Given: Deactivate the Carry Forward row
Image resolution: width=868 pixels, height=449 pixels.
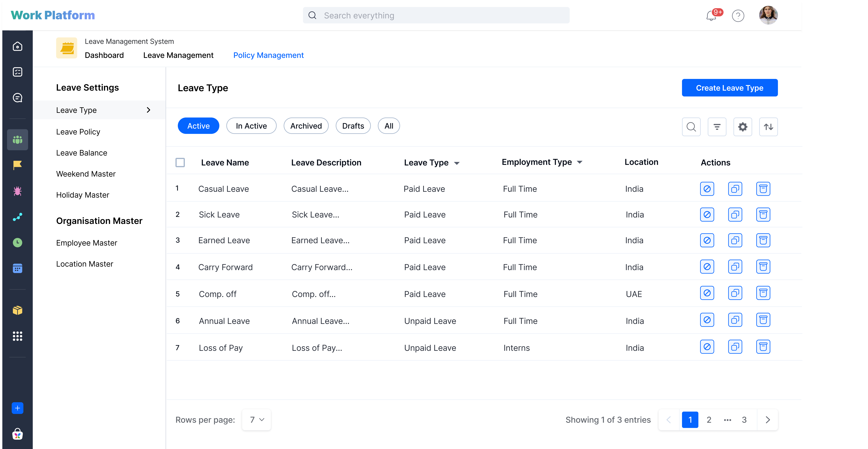Looking at the screenshot, I should 707,267.
